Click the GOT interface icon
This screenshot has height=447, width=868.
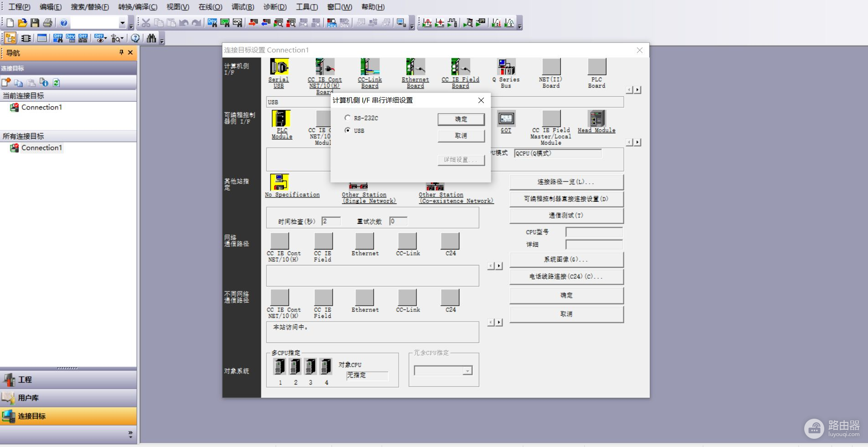click(x=506, y=119)
